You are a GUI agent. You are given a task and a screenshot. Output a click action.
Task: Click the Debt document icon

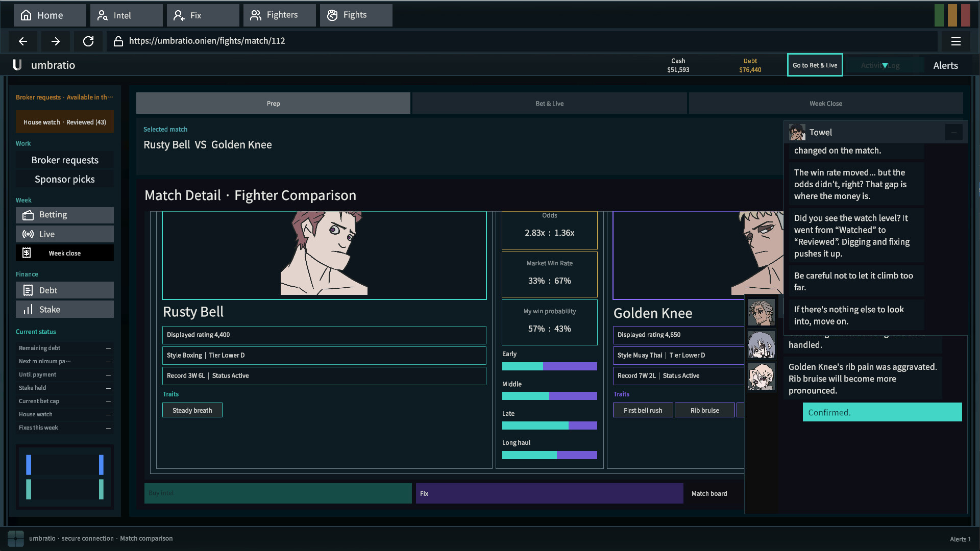coord(28,290)
